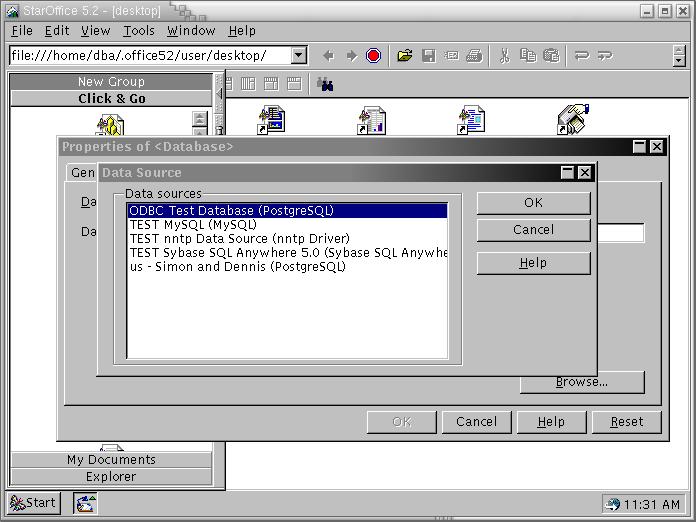The height and width of the screenshot is (522, 696).
Task: Click Help in Data Source dialog
Action: coord(534,263)
